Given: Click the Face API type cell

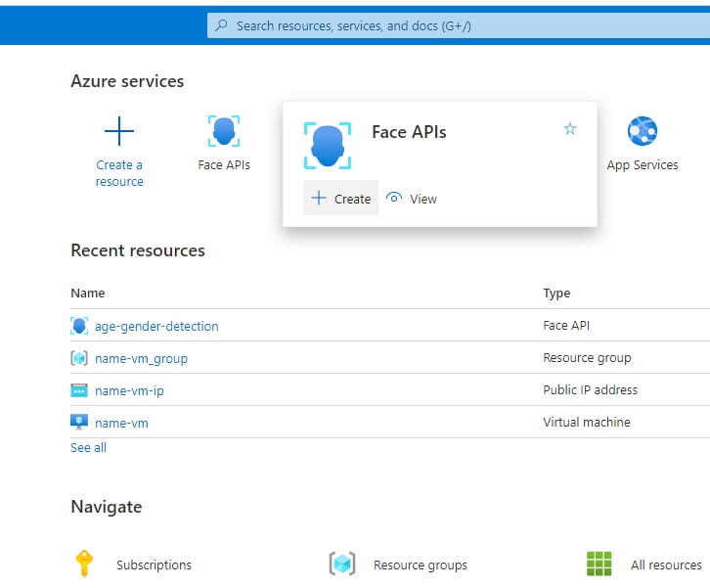Looking at the screenshot, I should [x=566, y=325].
